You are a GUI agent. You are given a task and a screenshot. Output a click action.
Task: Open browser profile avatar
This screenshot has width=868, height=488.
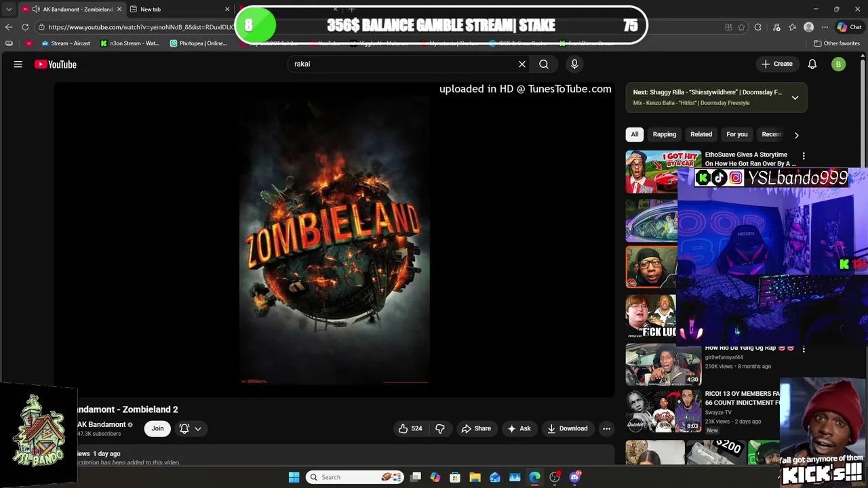(808, 27)
